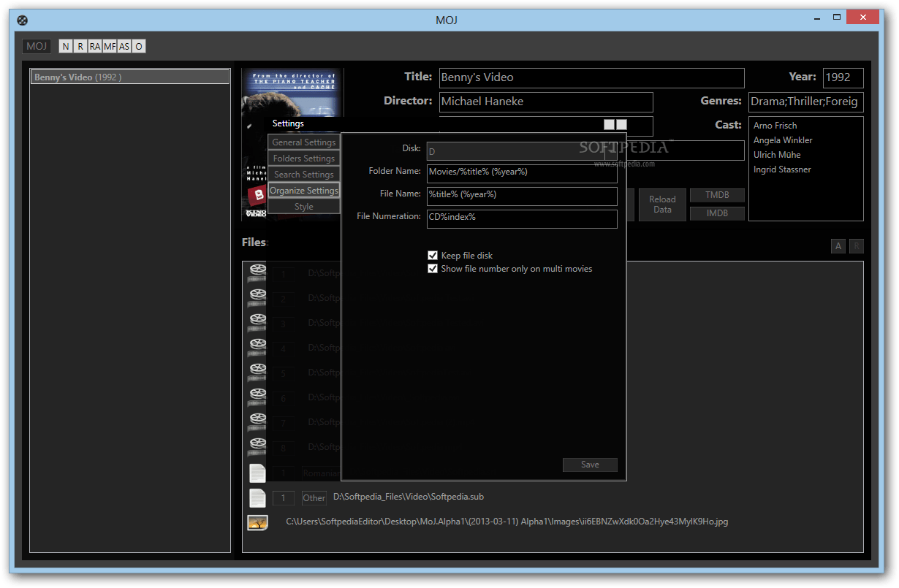899x588 pixels.
Task: Click the Reload Data button
Action: 662,205
